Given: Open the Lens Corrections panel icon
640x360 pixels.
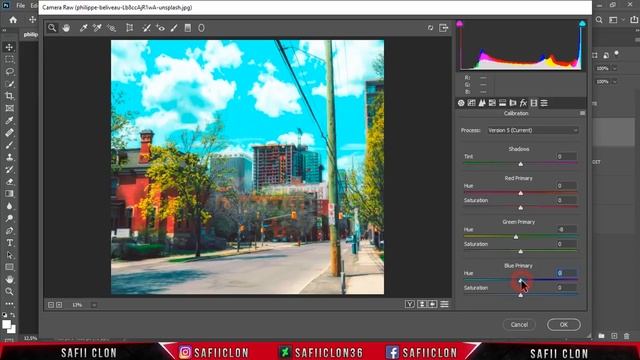Looking at the screenshot, I should pyautogui.click(x=513, y=103).
